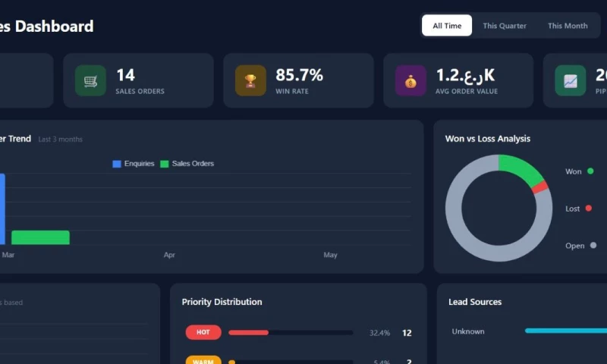Switch to This Month filter
Image resolution: width=607 pixels, height=364 pixels.
[568, 26]
